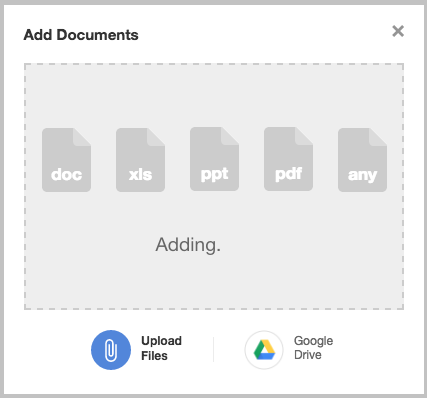Click the Adding. status text
This screenshot has height=398, width=427.
pos(188,245)
